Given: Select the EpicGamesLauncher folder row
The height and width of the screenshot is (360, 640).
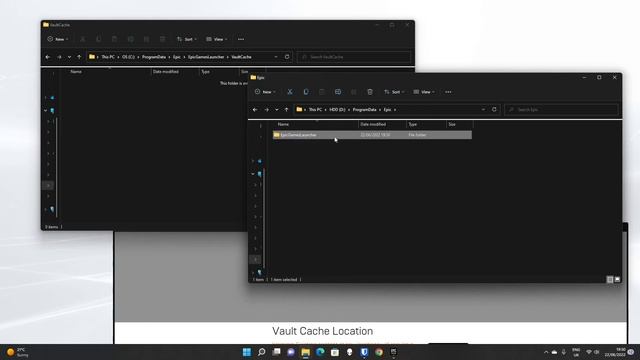Looking at the screenshot, I should (x=372, y=135).
